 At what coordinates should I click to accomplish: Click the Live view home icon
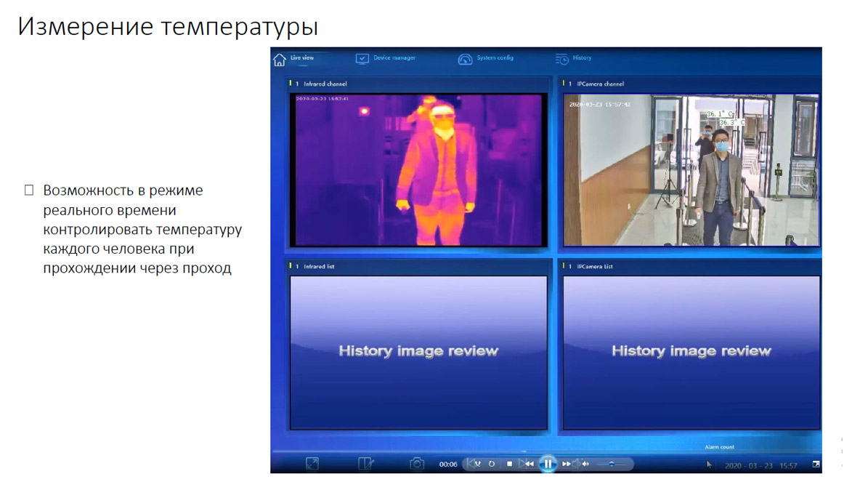(279, 59)
